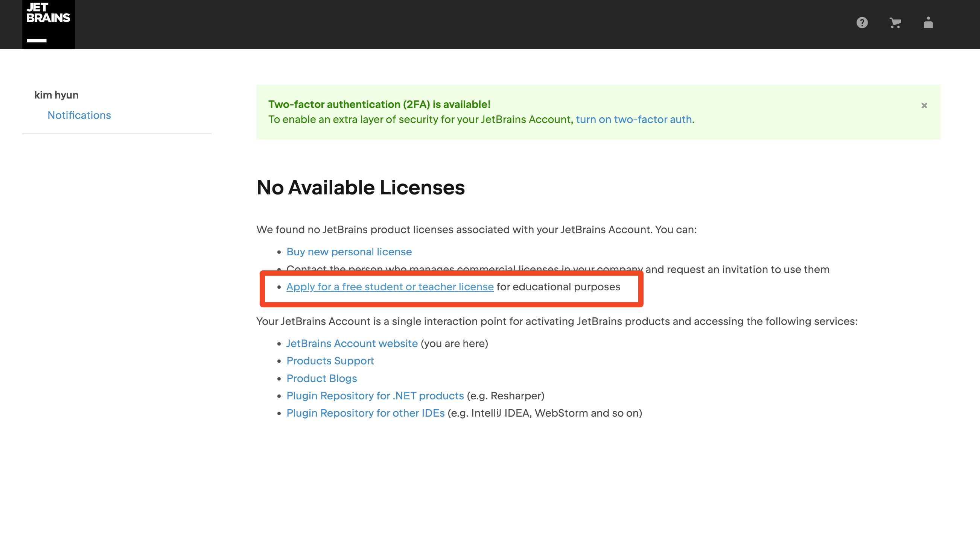Apply for a free student or teacher license
This screenshot has height=549, width=980.
pyautogui.click(x=390, y=287)
